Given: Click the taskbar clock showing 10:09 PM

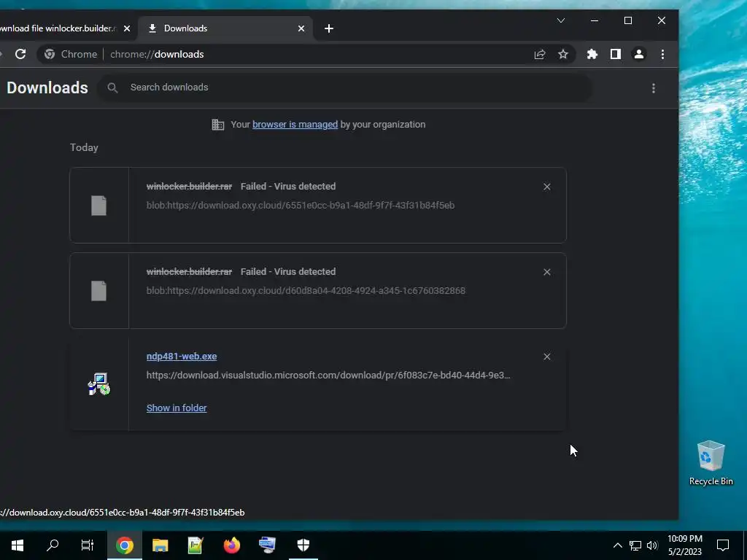Looking at the screenshot, I should [x=685, y=545].
